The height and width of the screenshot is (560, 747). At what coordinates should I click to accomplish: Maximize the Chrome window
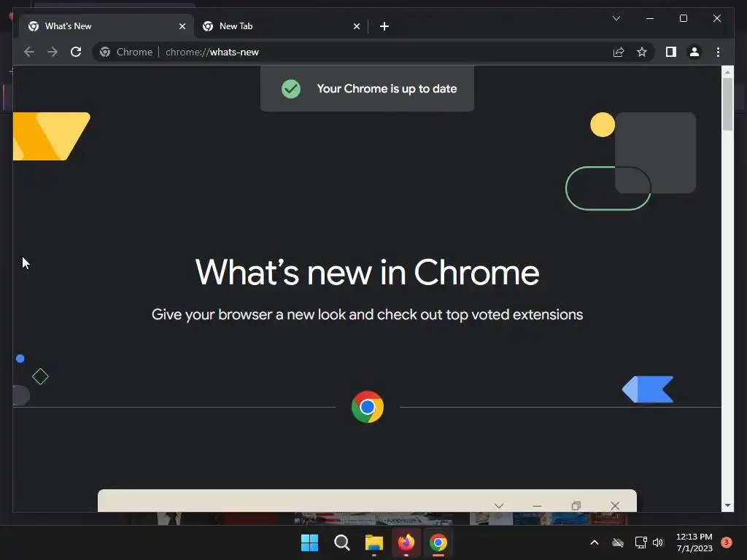click(x=683, y=18)
